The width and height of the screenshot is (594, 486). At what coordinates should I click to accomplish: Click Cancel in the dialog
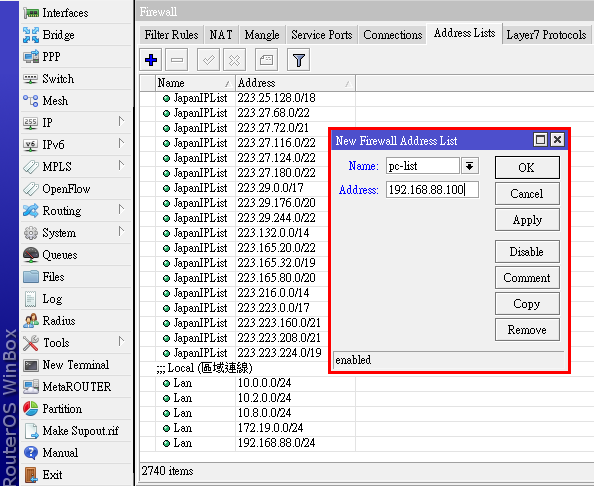(527, 194)
